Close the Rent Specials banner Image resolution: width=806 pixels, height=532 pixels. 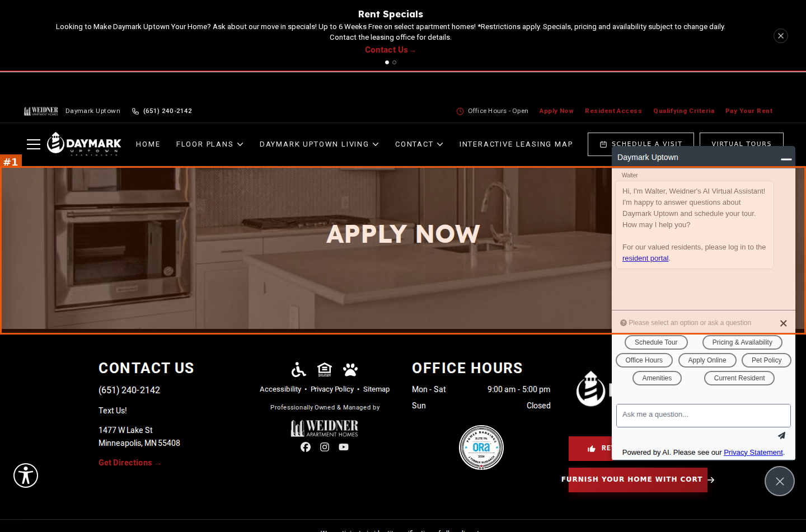point(781,36)
